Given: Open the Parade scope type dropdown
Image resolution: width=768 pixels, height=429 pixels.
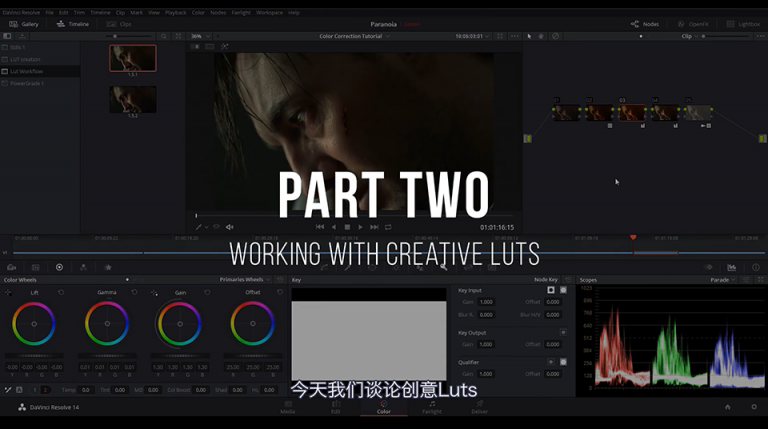Looking at the screenshot, I should click(x=722, y=280).
